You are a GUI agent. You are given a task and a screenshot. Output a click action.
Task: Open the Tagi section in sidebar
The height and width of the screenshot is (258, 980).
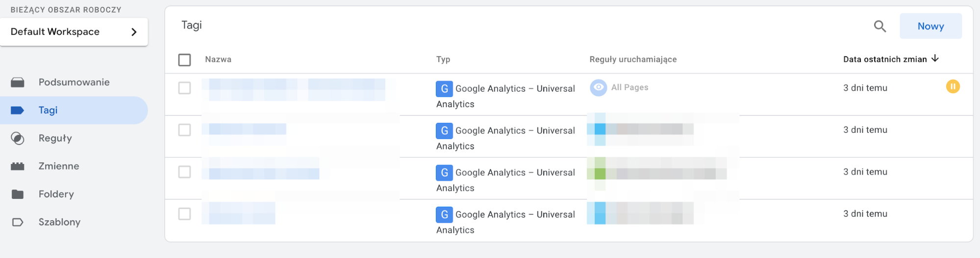(48, 111)
